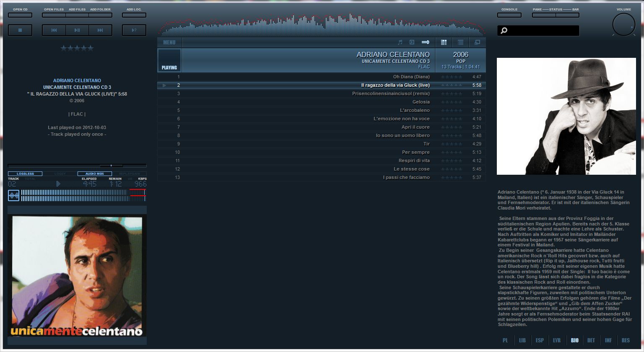The width and height of the screenshot is (644, 352).
Task: Open the MENU dropdown above the playlist
Action: tap(169, 42)
